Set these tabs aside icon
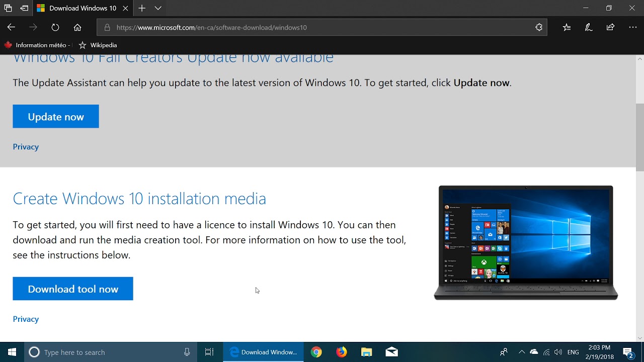 (x=24, y=8)
